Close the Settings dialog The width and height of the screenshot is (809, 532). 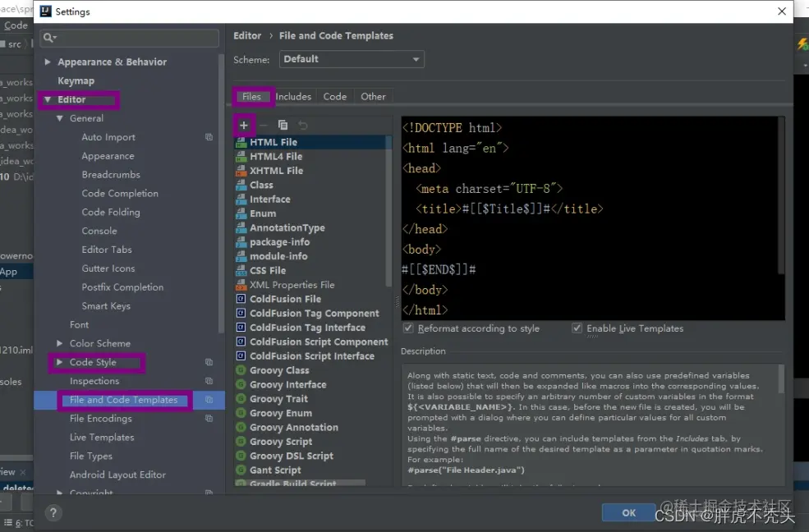782,11
